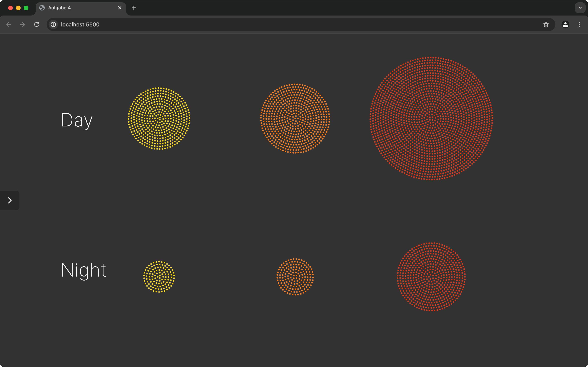Viewport: 588px width, 367px height.
Task: Click the red Night dot circle
Action: tap(431, 277)
